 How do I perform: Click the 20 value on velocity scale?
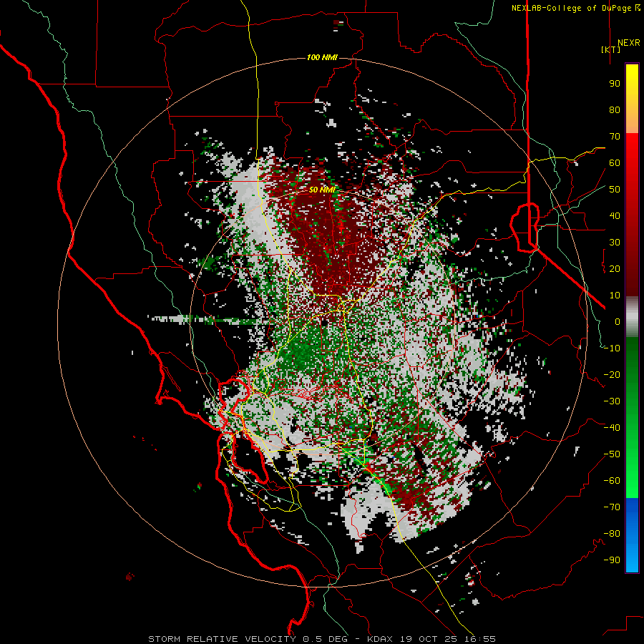[x=615, y=269]
